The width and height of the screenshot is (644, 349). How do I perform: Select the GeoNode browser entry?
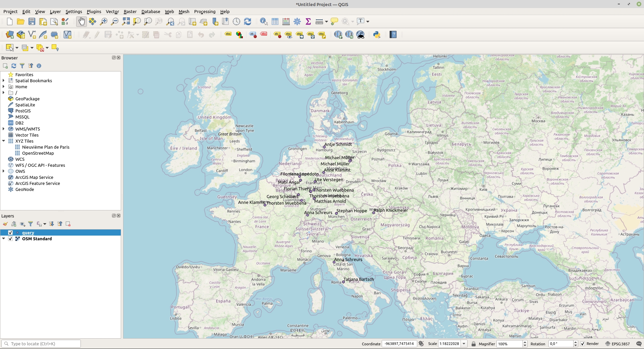coord(24,189)
